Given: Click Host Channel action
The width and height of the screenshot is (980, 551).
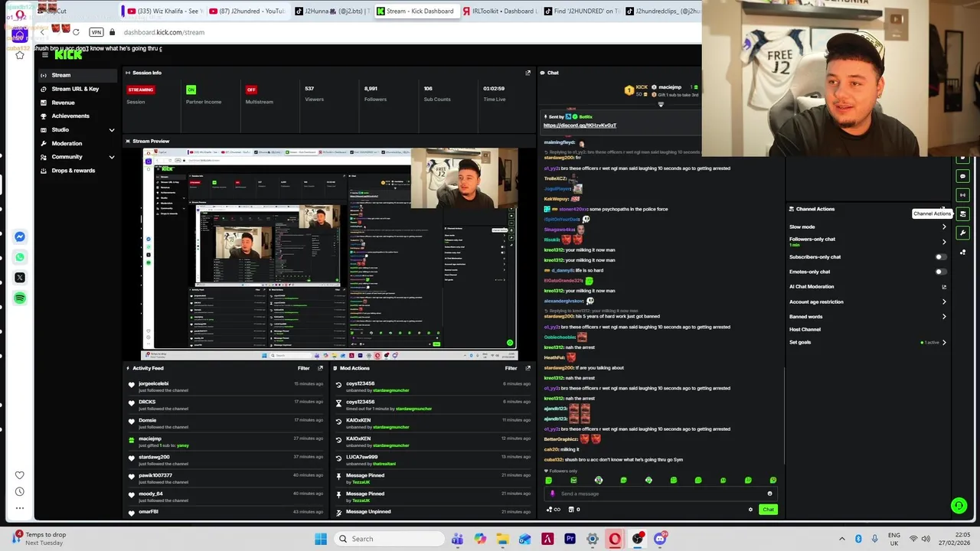Looking at the screenshot, I should click(x=805, y=329).
